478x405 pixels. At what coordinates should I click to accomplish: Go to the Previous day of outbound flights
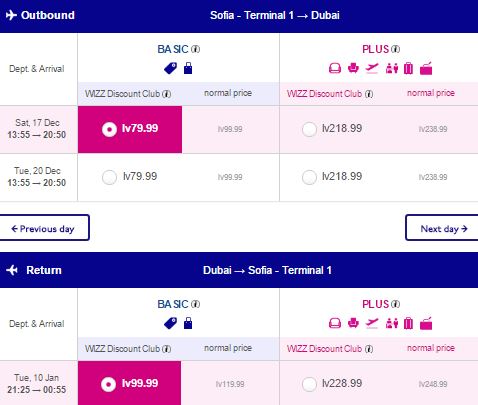(44, 228)
